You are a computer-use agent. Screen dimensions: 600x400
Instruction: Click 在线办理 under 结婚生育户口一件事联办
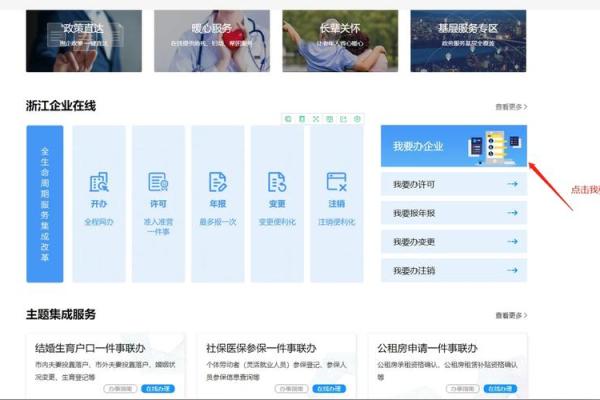click(x=159, y=388)
